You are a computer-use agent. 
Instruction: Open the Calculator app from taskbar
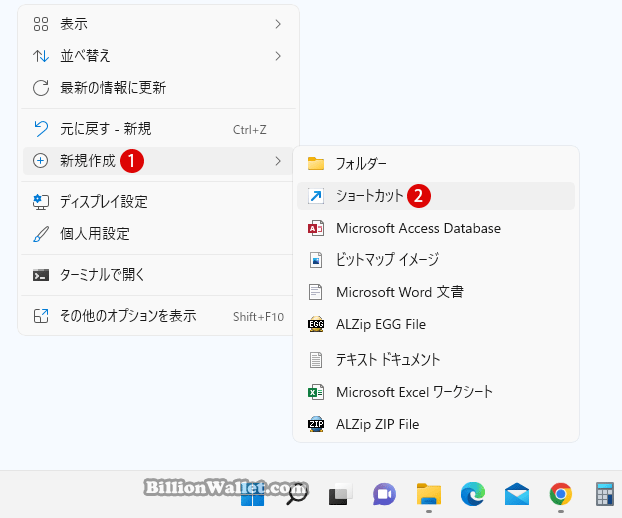[x=605, y=494]
